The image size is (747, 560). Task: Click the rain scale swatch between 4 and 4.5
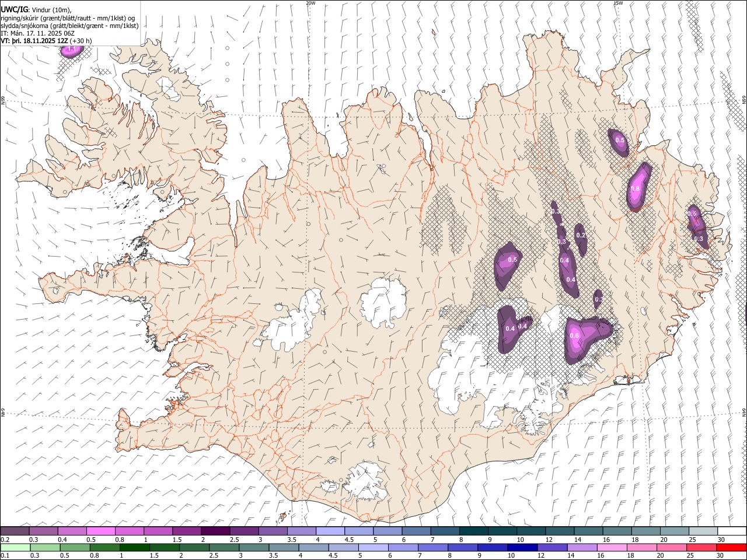(313, 547)
